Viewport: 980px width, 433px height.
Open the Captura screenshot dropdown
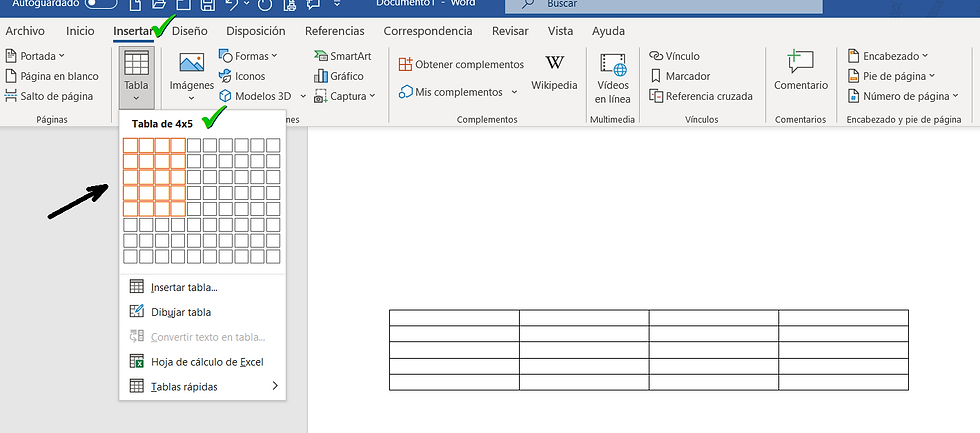pos(344,96)
